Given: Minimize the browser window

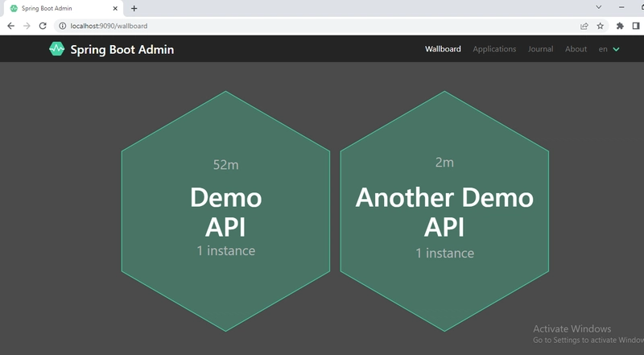Looking at the screenshot, I should click(x=621, y=7).
